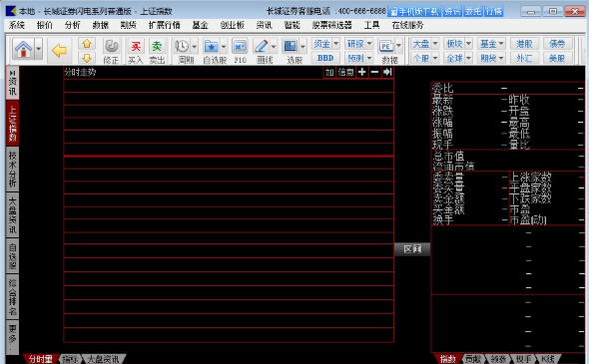This screenshot has height=364, width=589.
Task: Go back with the yellow left arrow
Action: pos(59,50)
